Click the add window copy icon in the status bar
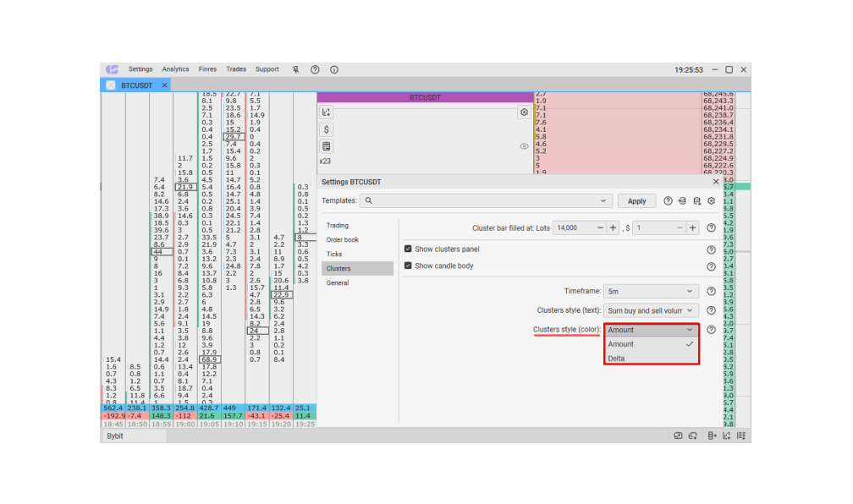853x504 pixels. coord(693,436)
